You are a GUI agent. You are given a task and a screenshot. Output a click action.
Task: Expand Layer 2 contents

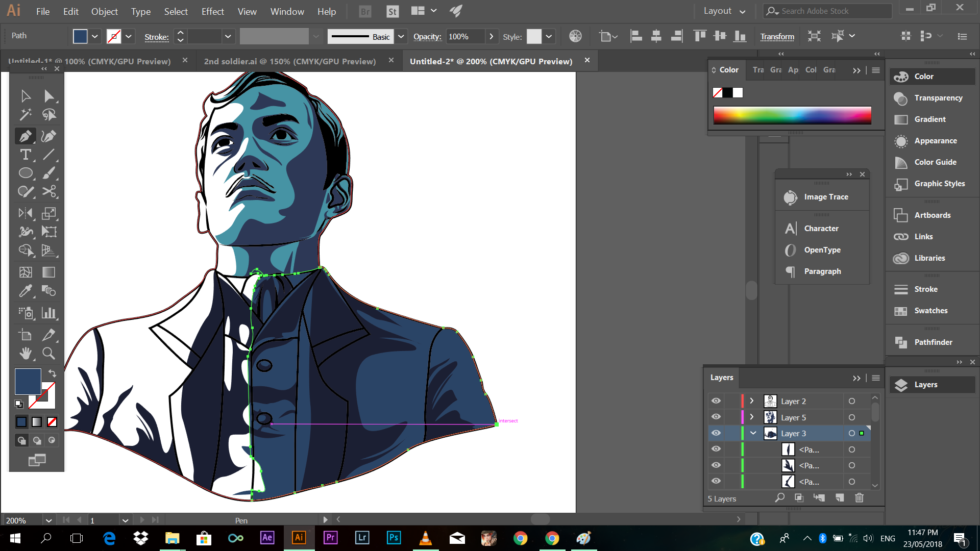[x=752, y=401]
